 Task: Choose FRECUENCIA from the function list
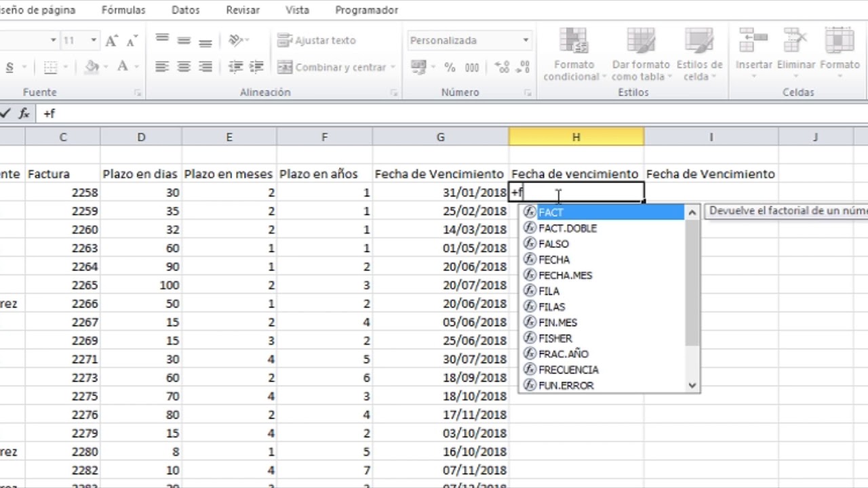(603, 369)
